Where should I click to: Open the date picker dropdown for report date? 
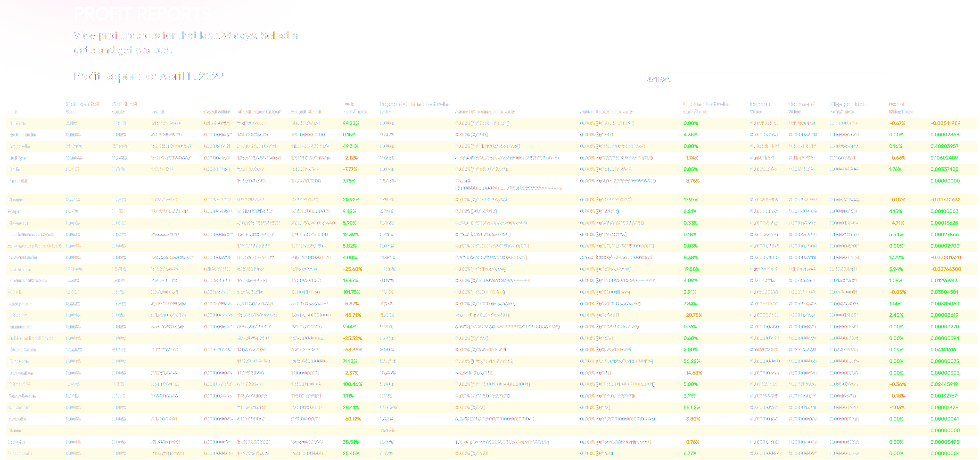pyautogui.click(x=762, y=80)
